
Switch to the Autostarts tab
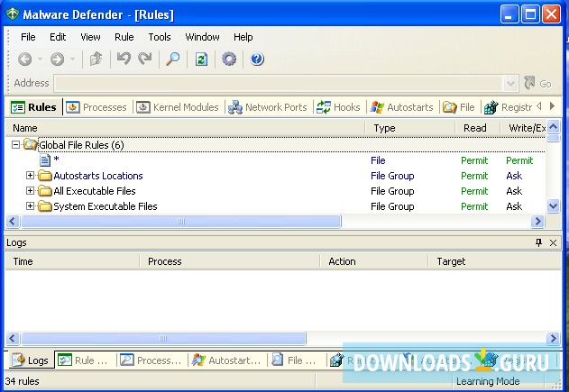401,107
